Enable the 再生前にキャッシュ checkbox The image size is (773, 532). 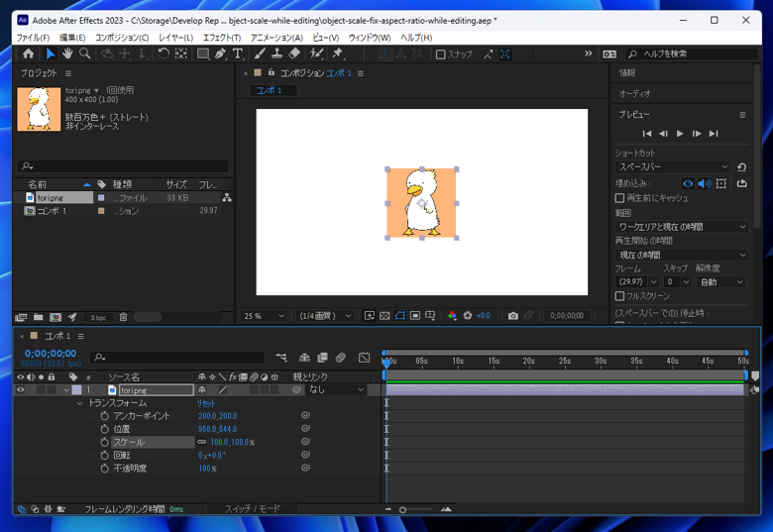click(x=619, y=198)
